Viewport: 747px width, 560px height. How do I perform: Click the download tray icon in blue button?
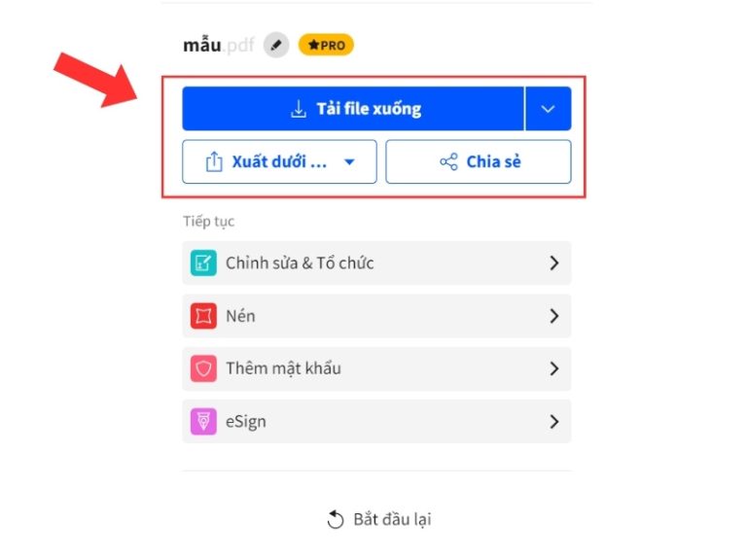(299, 109)
